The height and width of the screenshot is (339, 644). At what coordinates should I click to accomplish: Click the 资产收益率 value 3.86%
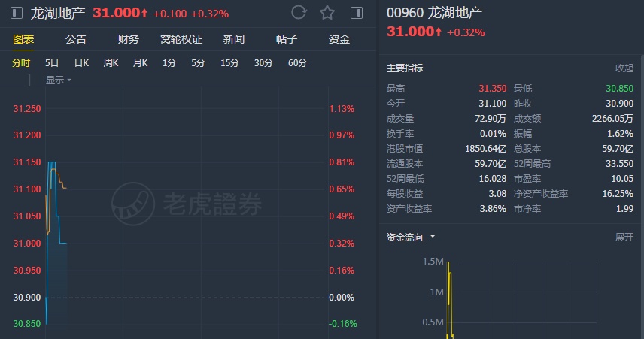[494, 209]
